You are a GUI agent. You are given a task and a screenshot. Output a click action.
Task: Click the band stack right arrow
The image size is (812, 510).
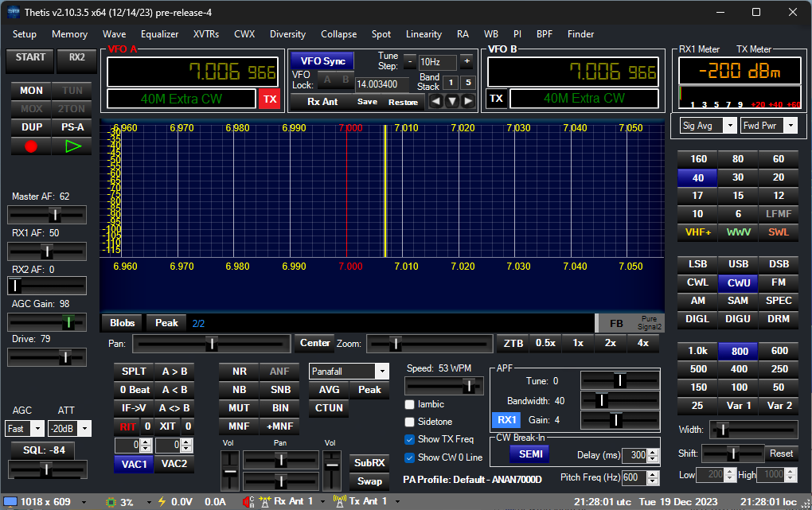click(468, 101)
